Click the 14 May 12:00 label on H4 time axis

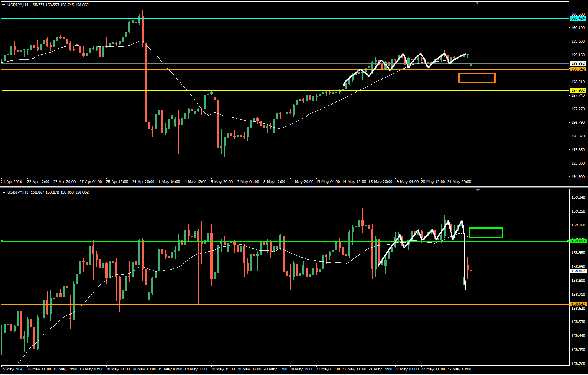point(354,182)
